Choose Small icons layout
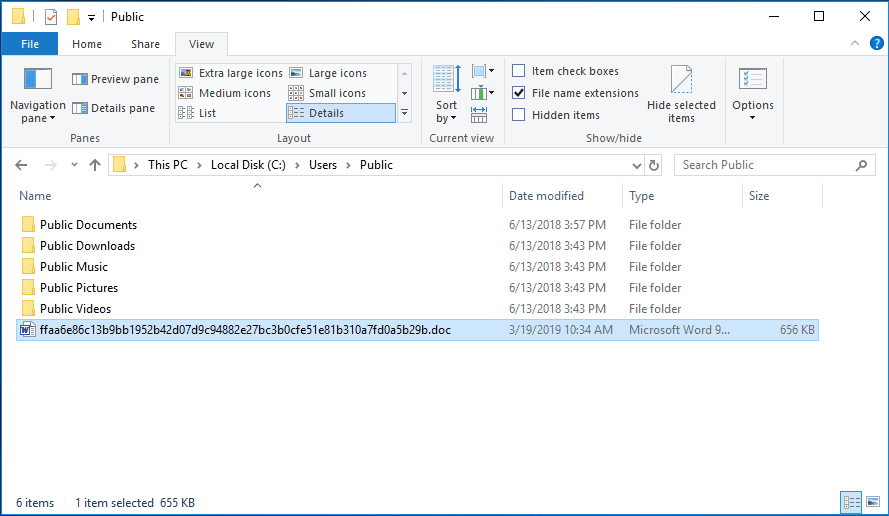889x516 pixels. 327,93
